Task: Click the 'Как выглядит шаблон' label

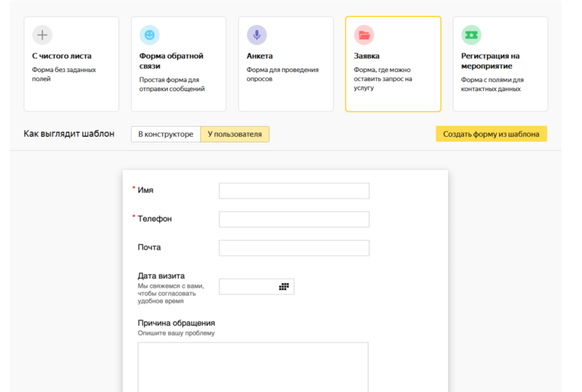Action: [x=69, y=134]
